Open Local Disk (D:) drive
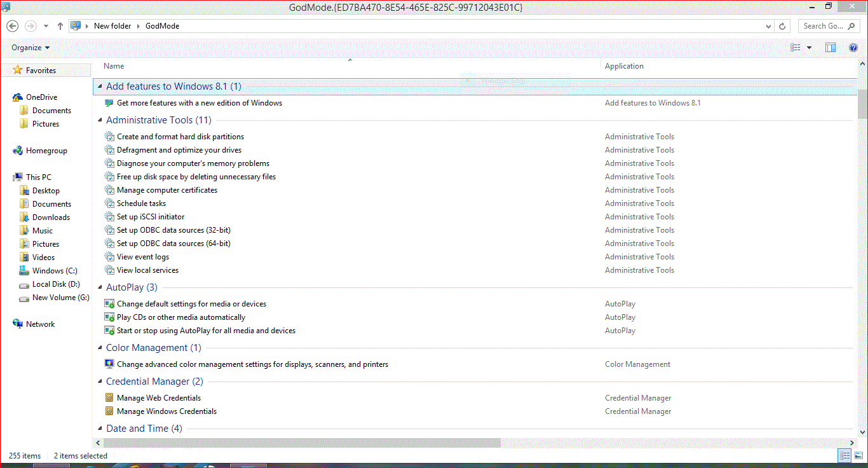The height and width of the screenshot is (468, 868). (x=56, y=284)
